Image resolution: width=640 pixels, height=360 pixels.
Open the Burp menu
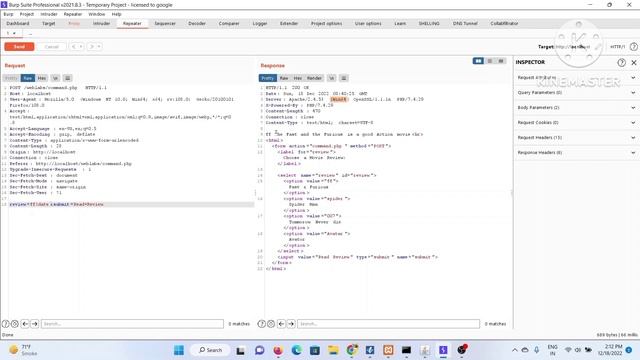[8, 14]
